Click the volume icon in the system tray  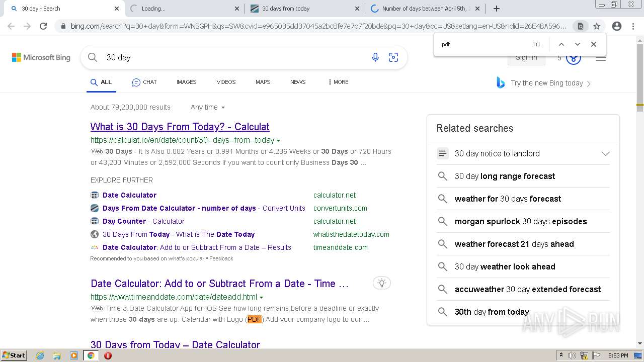(x=572, y=355)
